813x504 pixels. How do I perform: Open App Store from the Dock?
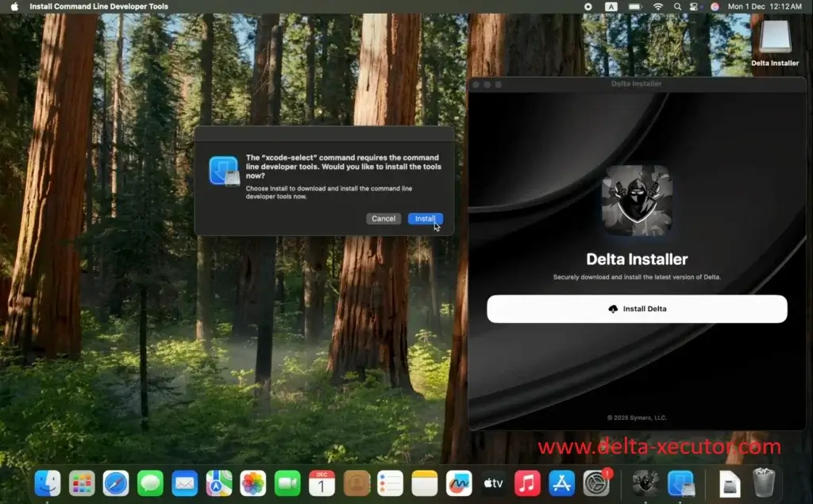point(561,483)
